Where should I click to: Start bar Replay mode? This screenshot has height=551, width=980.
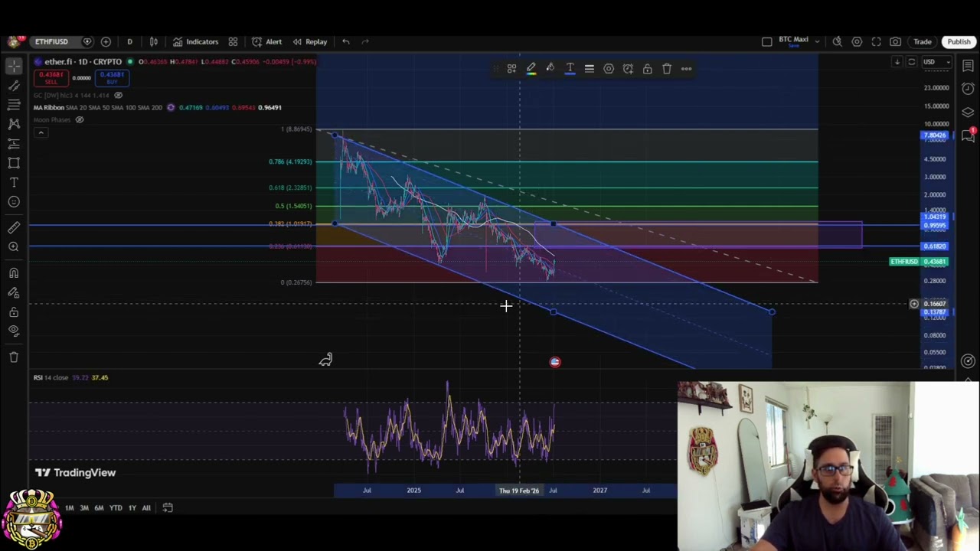tap(309, 41)
